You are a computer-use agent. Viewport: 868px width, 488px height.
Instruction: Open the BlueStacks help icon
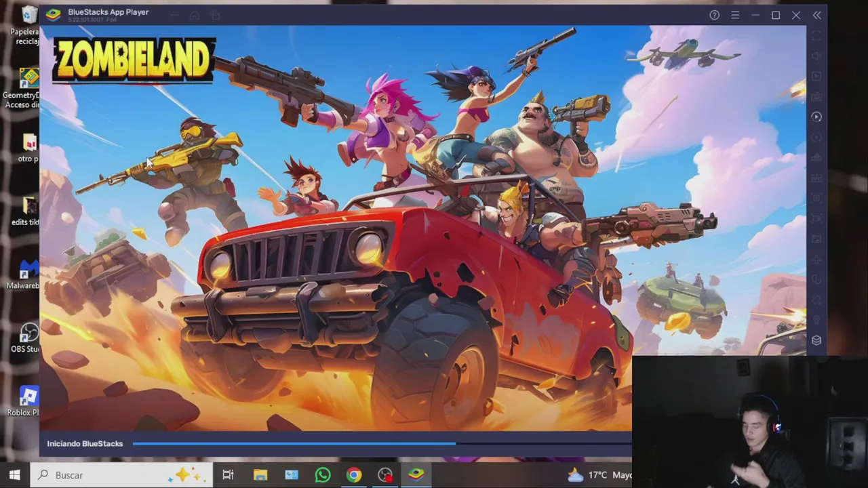(714, 15)
